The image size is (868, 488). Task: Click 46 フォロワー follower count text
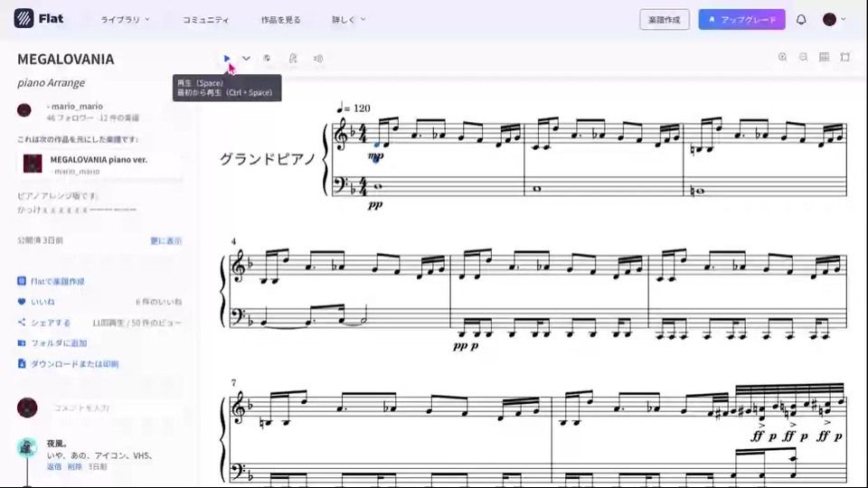tap(70, 117)
